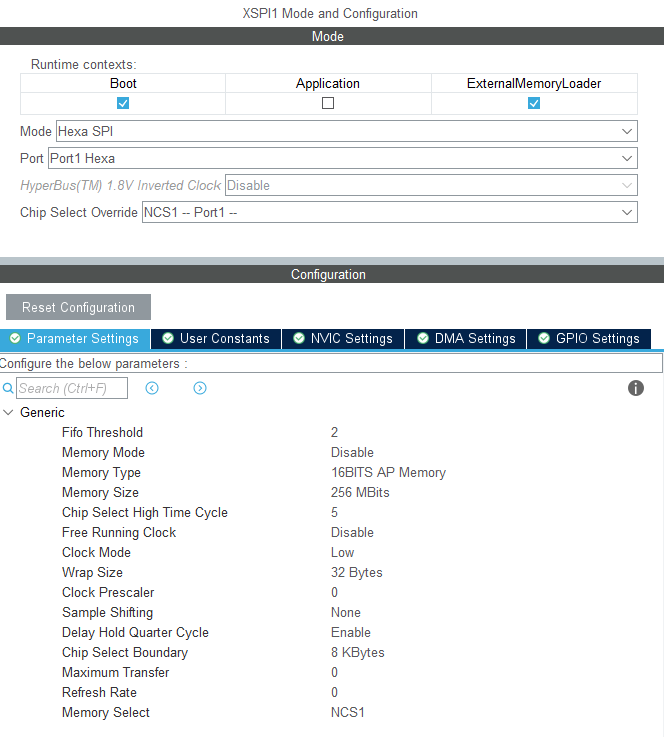
Task: Switch to the User Constants tab
Action: click(216, 339)
